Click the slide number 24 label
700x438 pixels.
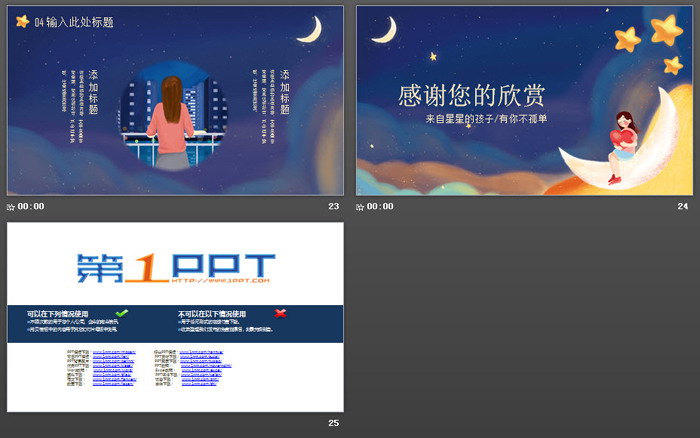(x=683, y=206)
